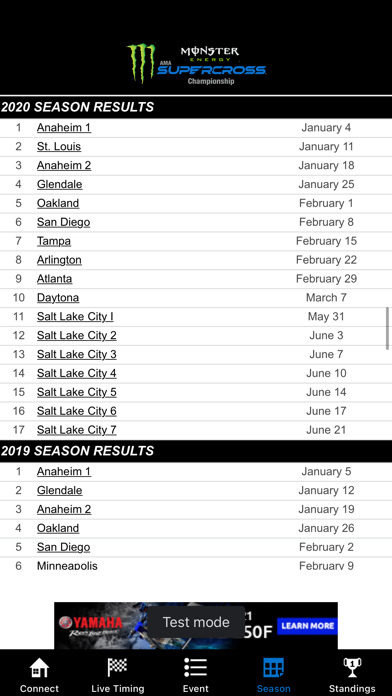The width and height of the screenshot is (392, 696).
Task: Tap the Monster Energy Supercross logo
Action: tap(196, 63)
